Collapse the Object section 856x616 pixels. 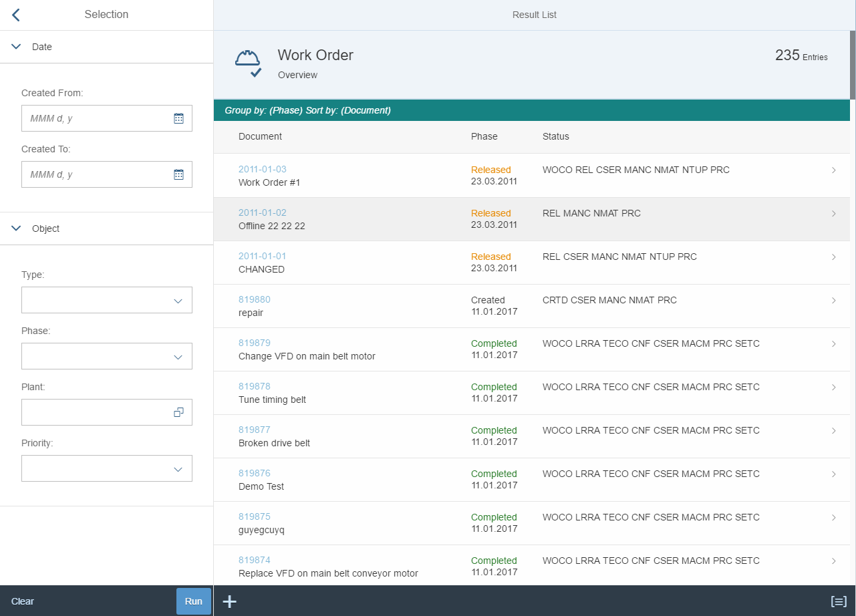pos(16,228)
